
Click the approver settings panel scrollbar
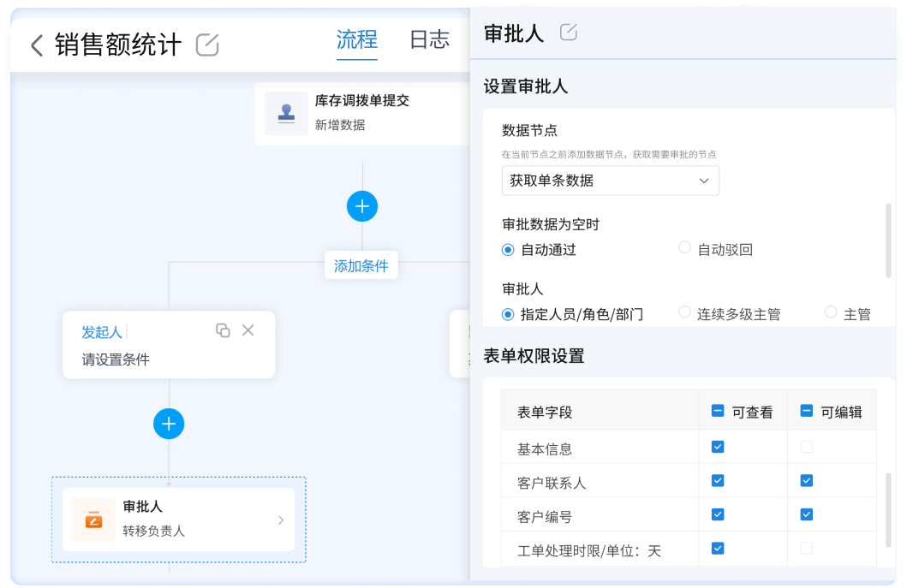[x=888, y=240]
